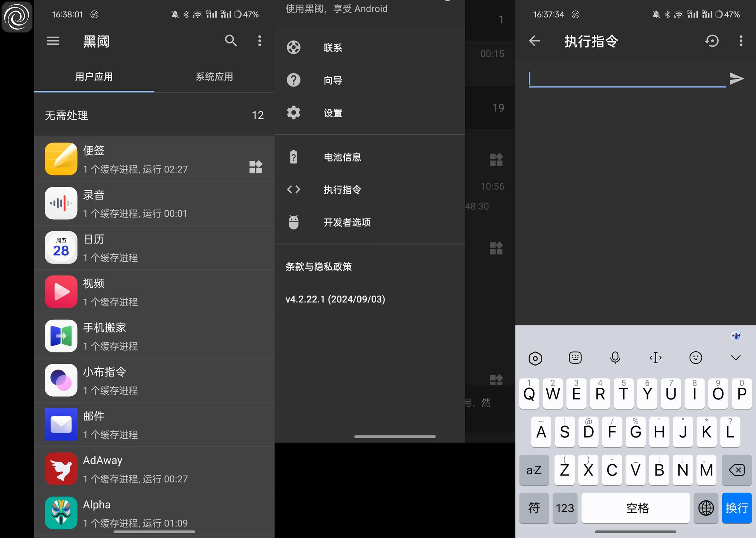Image resolution: width=756 pixels, height=538 pixels.
Task: Click the command history icon
Action: click(712, 41)
